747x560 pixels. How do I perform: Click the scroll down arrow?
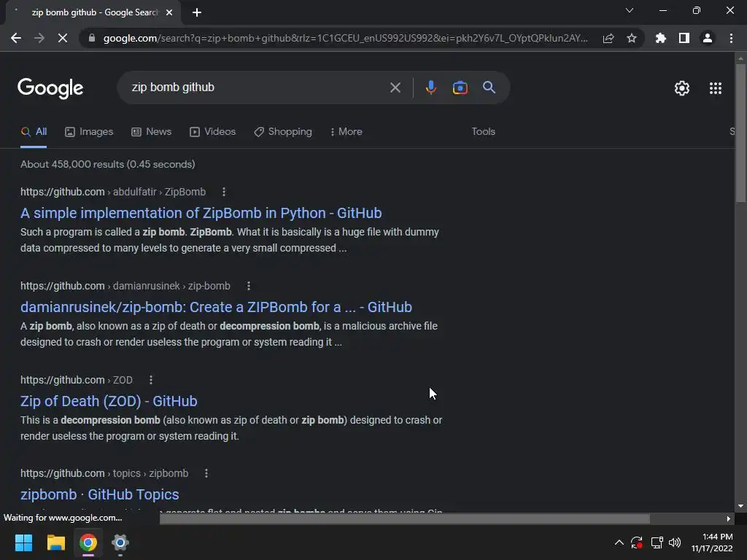tap(740, 506)
